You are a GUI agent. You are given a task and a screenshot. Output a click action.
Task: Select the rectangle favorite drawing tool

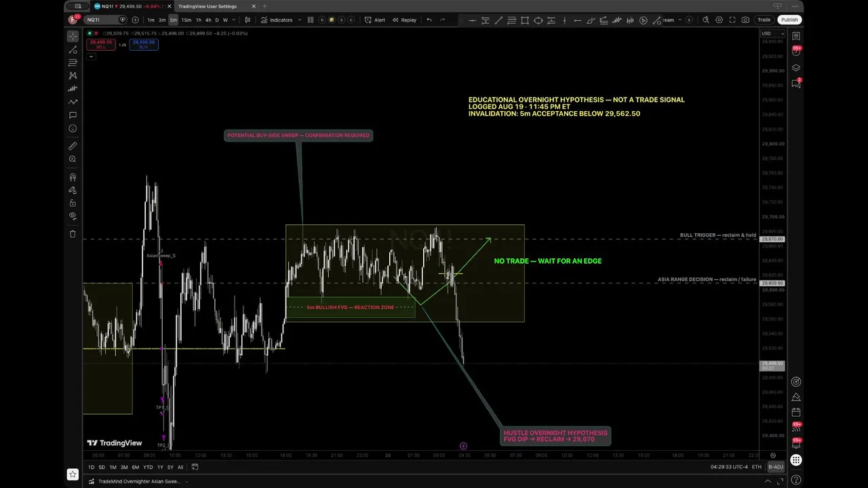tap(525, 20)
